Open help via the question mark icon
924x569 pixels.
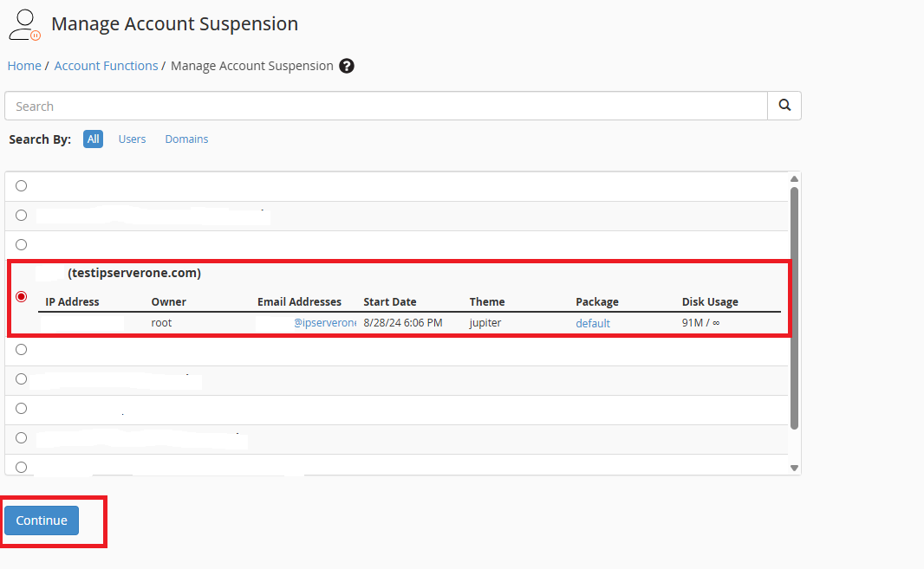tap(347, 66)
